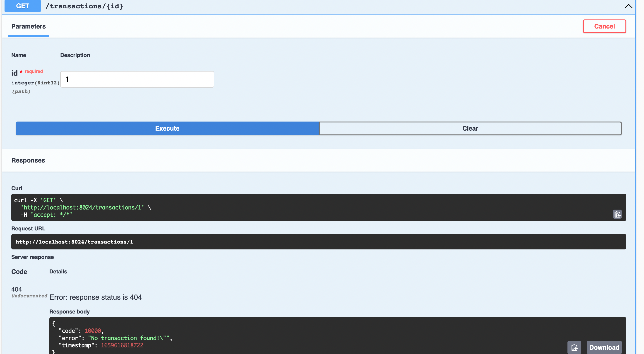Select the timestamp value in response
Viewport: 644px width, 354px height.
point(122,345)
